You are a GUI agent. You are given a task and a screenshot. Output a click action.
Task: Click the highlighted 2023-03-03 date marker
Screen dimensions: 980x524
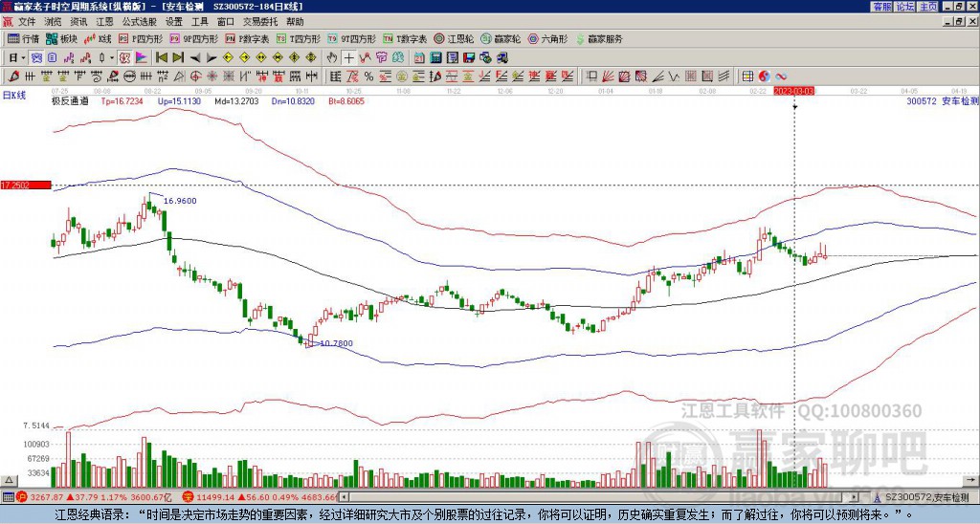tap(795, 91)
